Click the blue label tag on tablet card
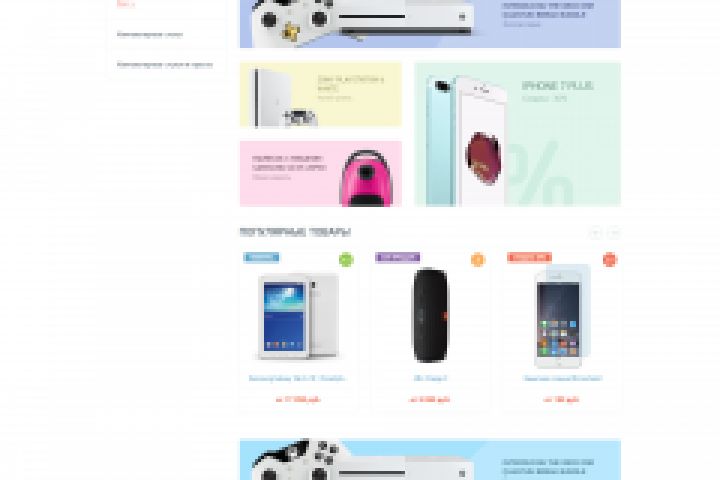Screen dimensions: 720x480 [261, 257]
